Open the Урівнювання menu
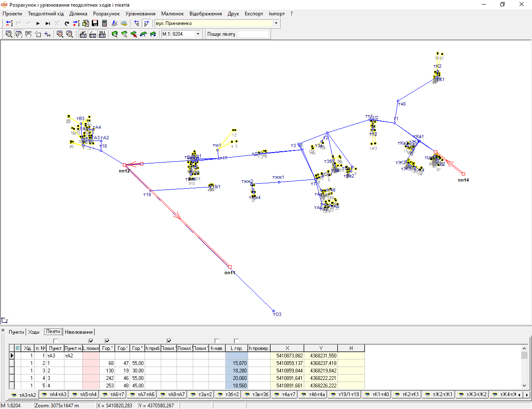532x409 pixels. click(x=140, y=14)
